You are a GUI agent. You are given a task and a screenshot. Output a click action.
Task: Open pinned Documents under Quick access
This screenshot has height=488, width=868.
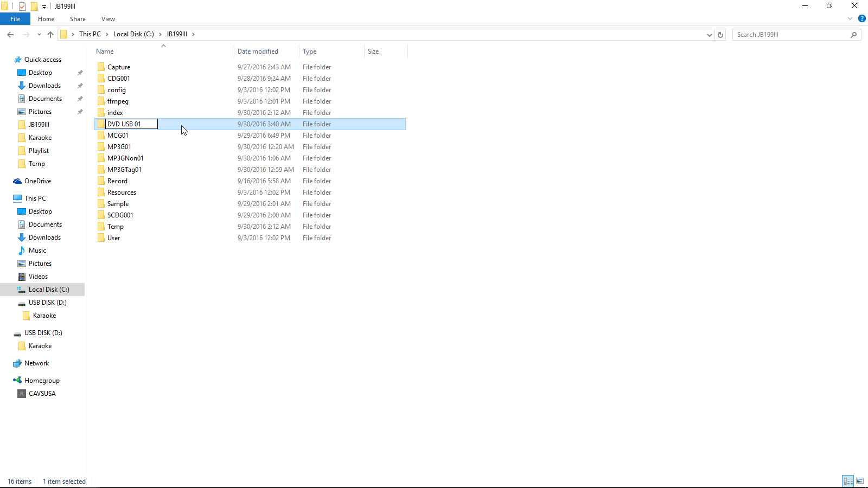click(45, 99)
